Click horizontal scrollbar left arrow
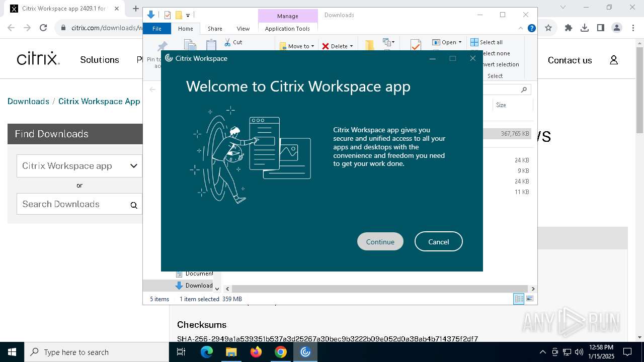Image resolution: width=644 pixels, height=362 pixels. point(227,289)
